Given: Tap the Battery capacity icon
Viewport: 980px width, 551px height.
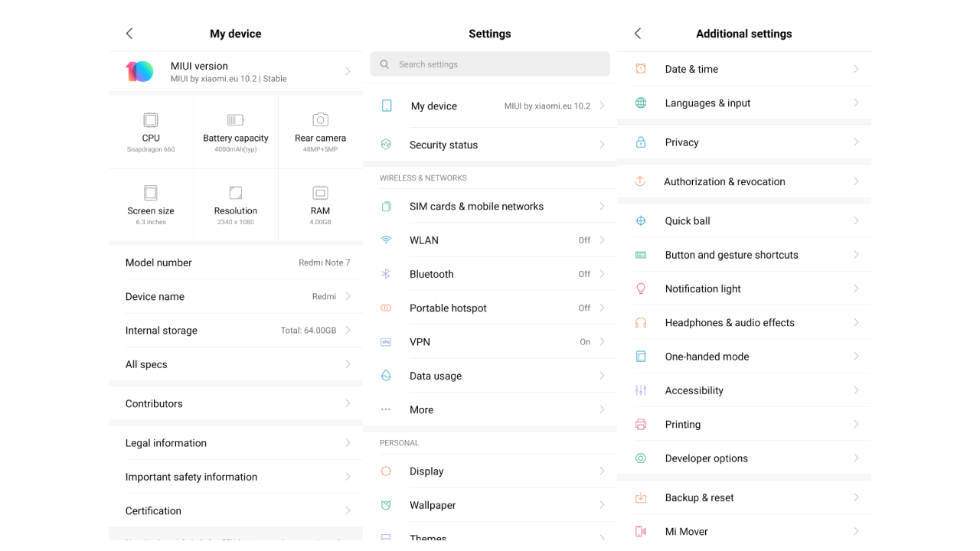Looking at the screenshot, I should 236,120.
